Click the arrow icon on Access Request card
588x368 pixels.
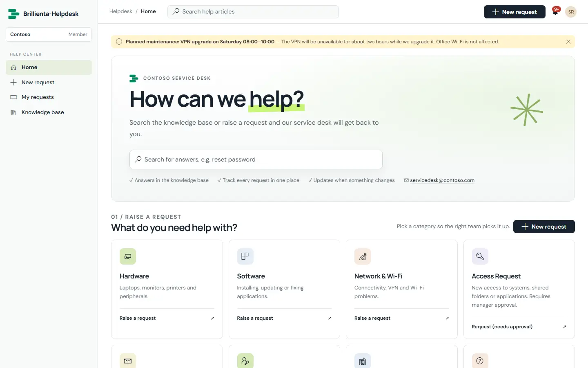[x=564, y=327]
